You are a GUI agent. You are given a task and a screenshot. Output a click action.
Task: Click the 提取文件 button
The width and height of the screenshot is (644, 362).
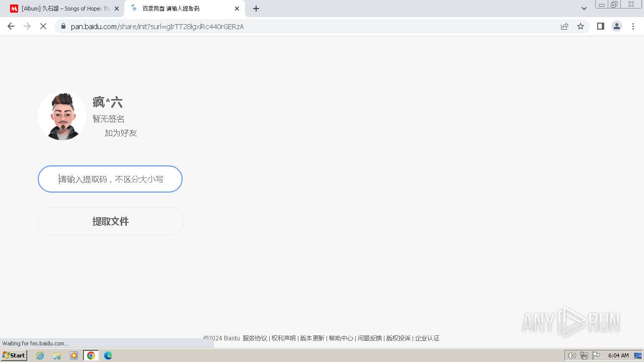pos(111,221)
